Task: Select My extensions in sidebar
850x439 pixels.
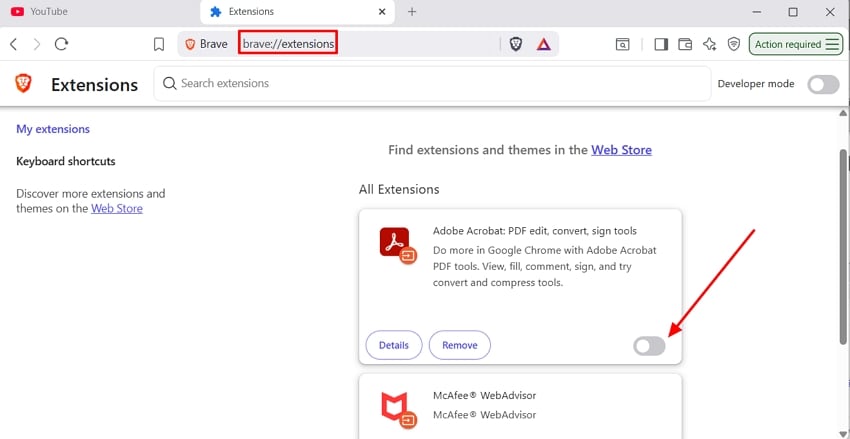Action: (x=53, y=129)
